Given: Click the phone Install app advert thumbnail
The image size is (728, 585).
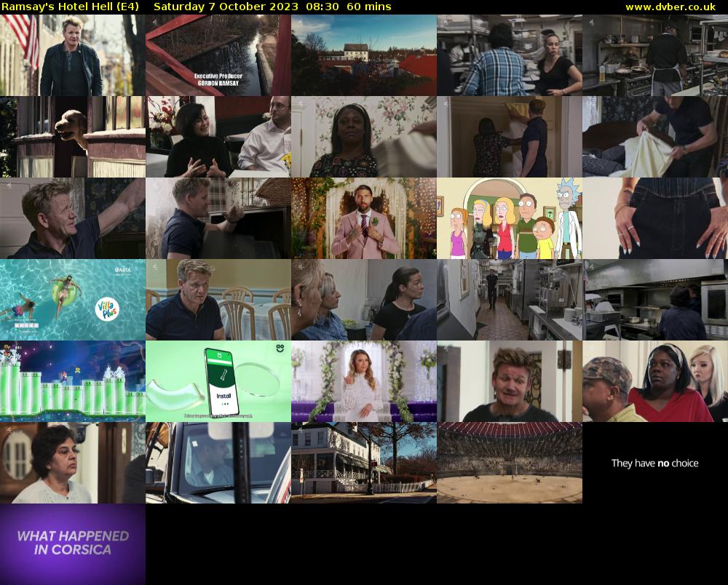Looking at the screenshot, I should click(218, 381).
